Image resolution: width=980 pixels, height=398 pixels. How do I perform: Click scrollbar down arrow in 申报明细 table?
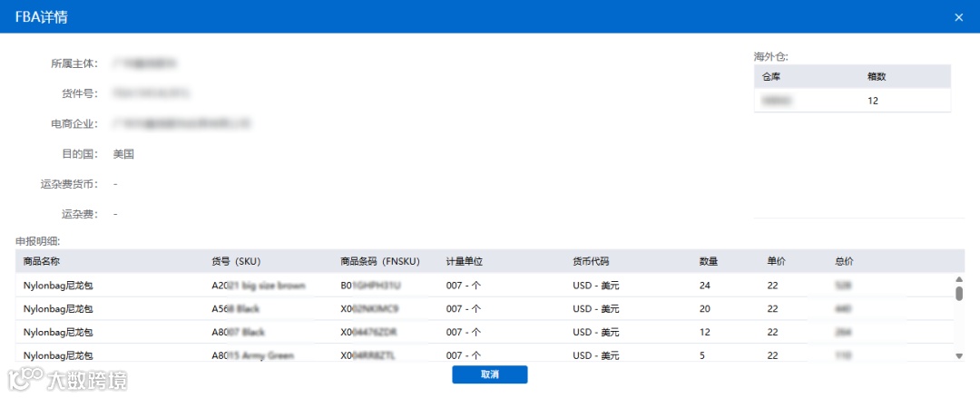(x=959, y=355)
